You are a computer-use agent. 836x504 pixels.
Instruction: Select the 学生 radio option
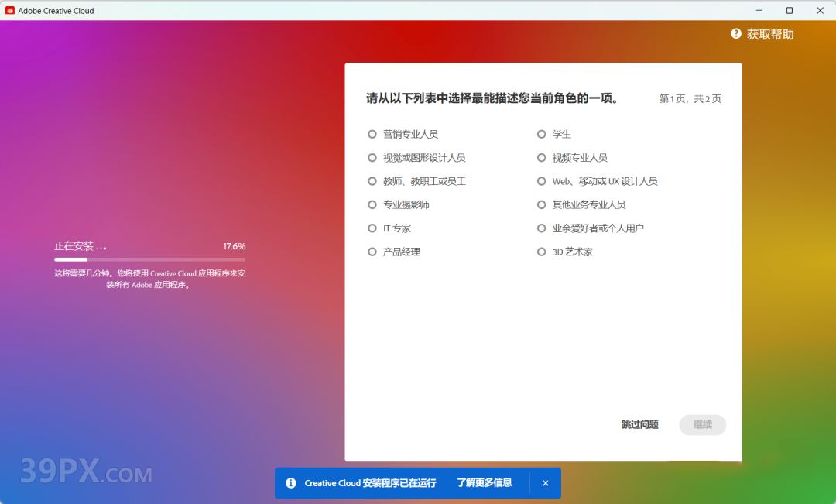click(541, 134)
